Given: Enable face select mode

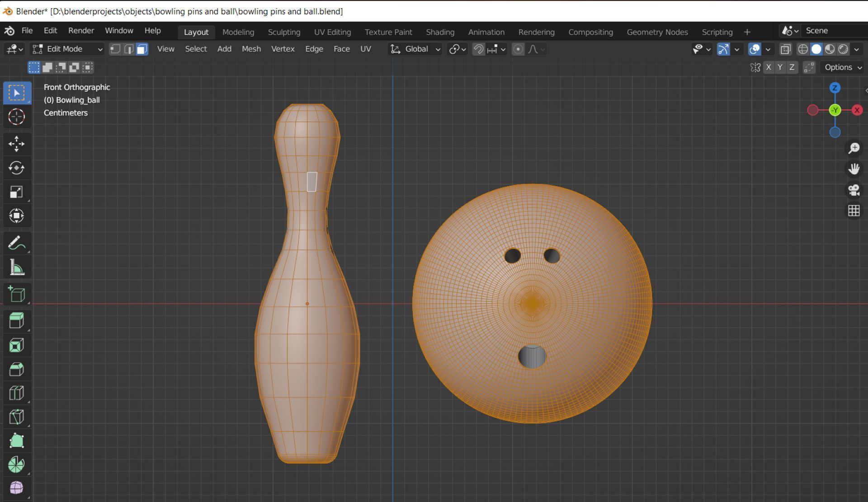Looking at the screenshot, I should click(142, 49).
